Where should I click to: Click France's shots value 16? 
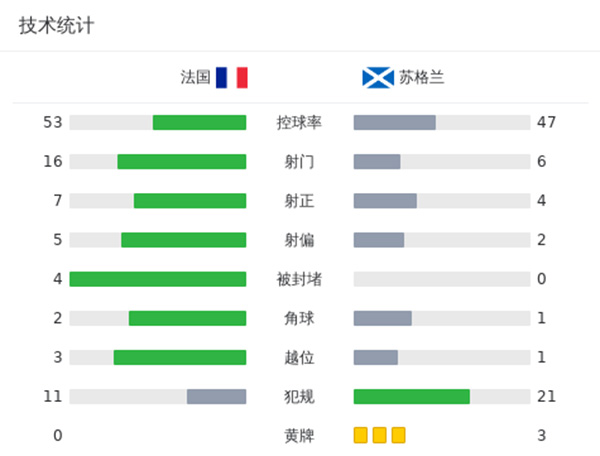click(x=53, y=162)
